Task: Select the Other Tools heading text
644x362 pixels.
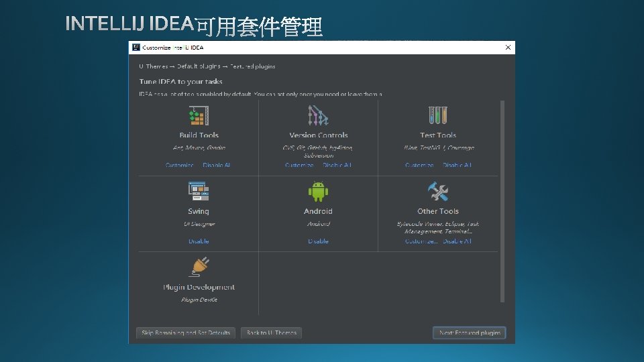Action: pos(438,211)
